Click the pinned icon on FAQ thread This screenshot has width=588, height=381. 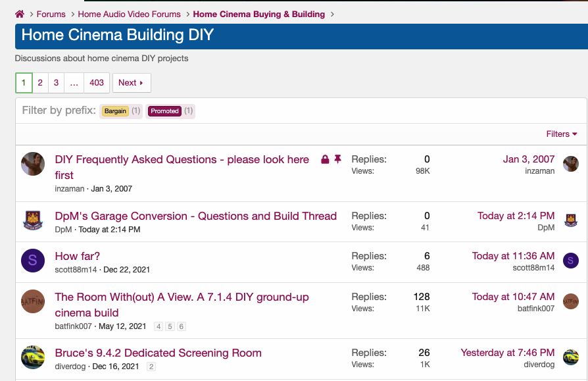coord(338,159)
